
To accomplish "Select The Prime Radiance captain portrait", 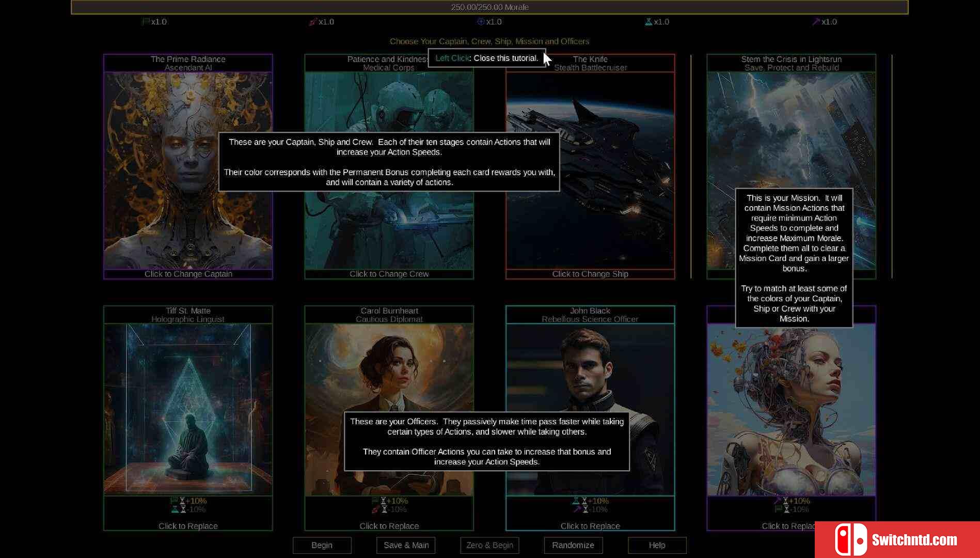I will point(188,171).
